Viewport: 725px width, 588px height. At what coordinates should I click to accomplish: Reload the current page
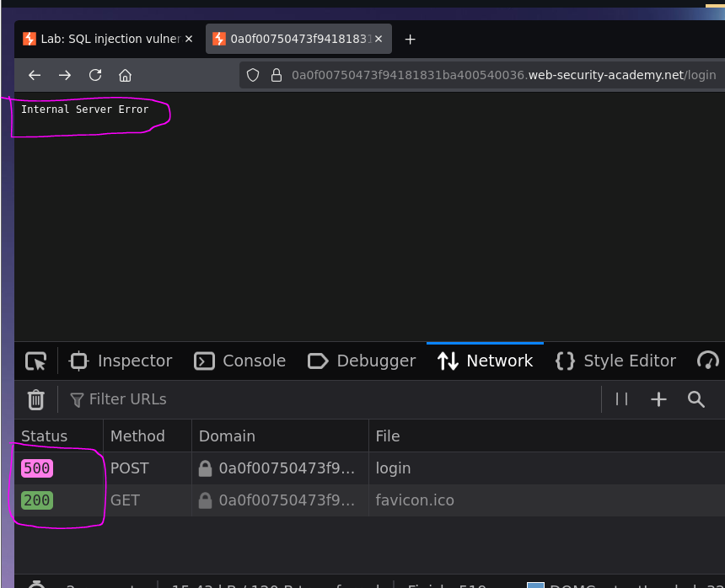(x=95, y=75)
